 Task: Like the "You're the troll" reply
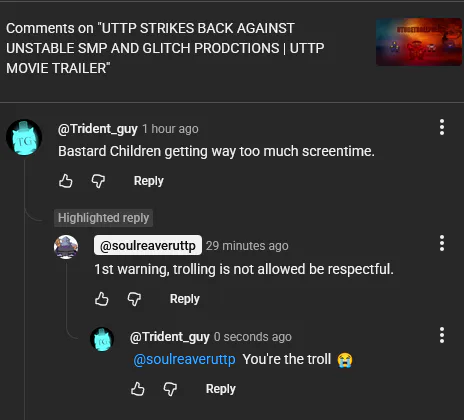[x=138, y=389]
